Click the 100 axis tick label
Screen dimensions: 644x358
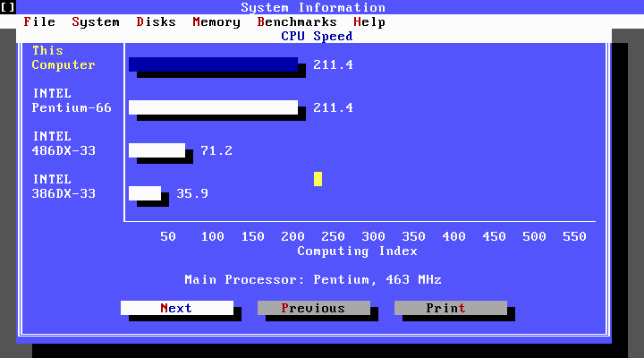coord(212,236)
